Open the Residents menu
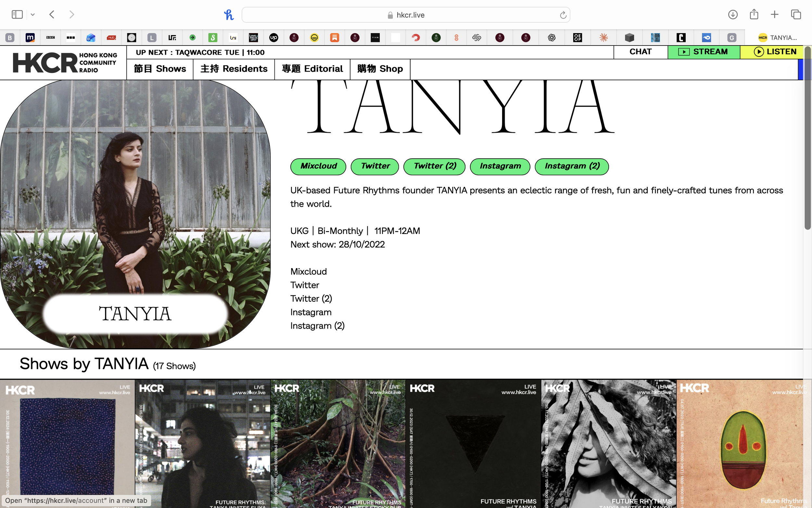The width and height of the screenshot is (812, 508). point(234,69)
